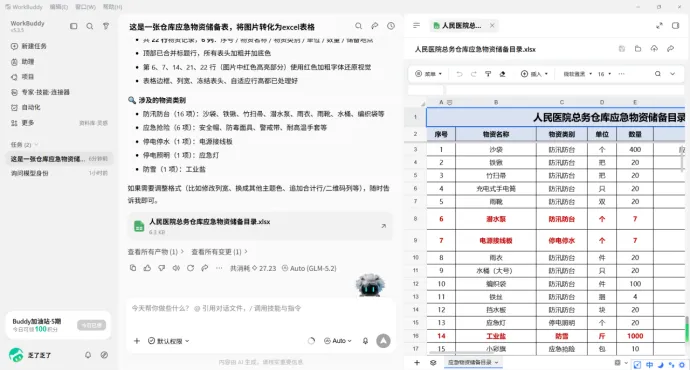Click the eraser clear-format icon

point(503,74)
